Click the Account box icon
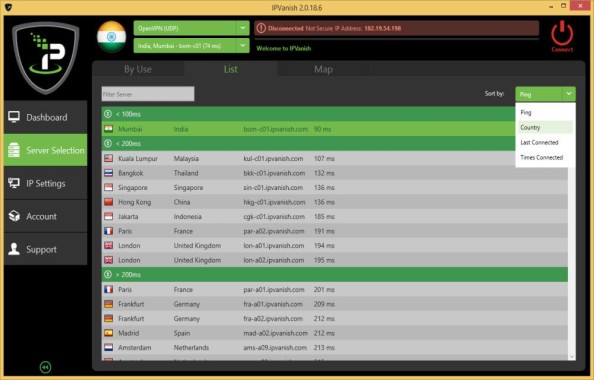Screen dimensions: 594x380 14,216
